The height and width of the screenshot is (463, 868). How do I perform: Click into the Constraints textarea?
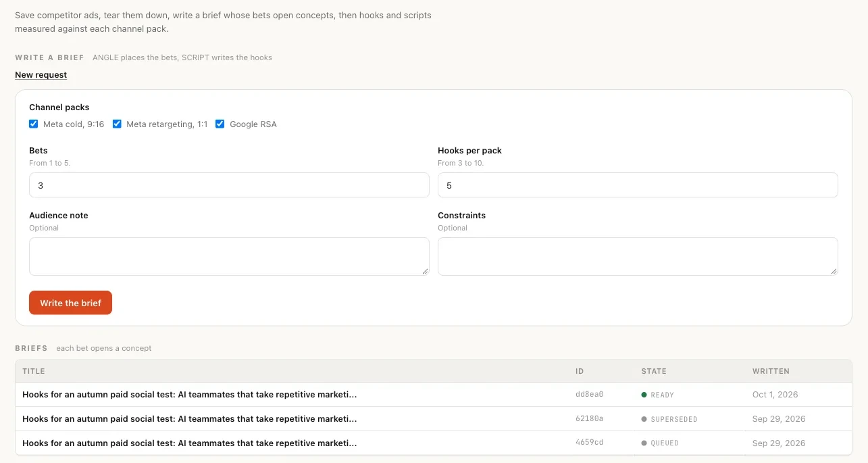(x=638, y=256)
